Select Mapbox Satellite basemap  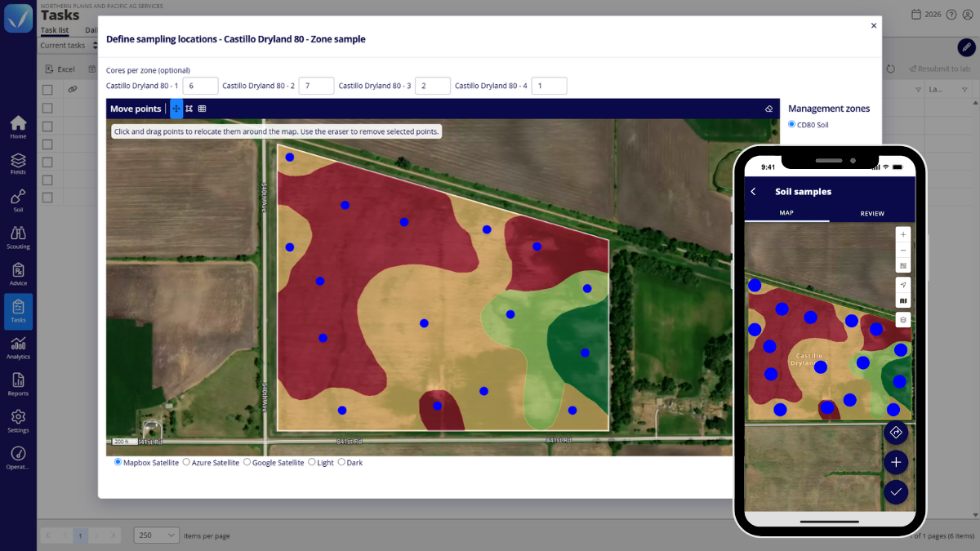(x=118, y=462)
